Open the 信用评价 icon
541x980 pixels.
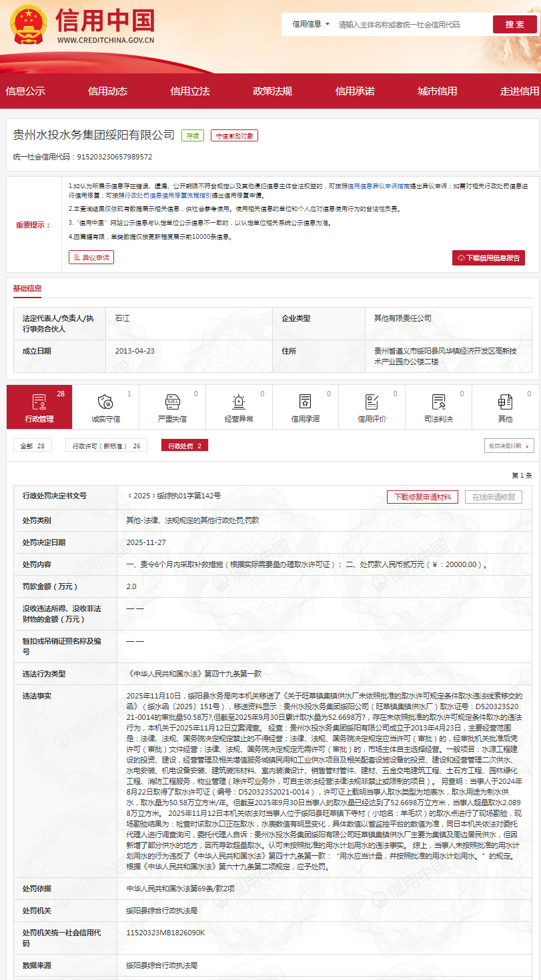[372, 402]
